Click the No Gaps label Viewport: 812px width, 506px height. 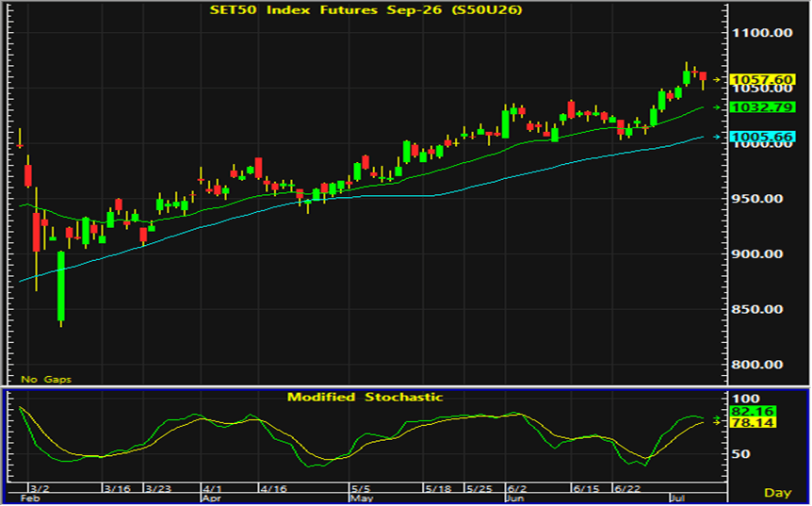tap(46, 379)
